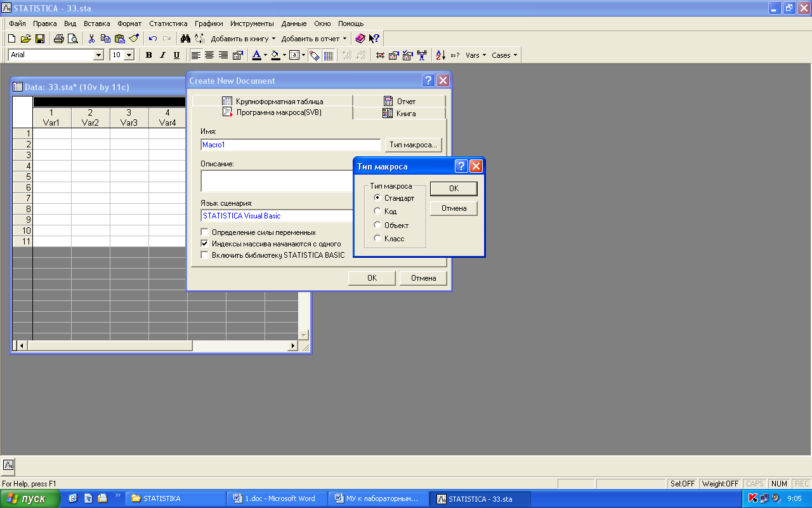Click Отмена in the Тип макроса dialog
This screenshot has width=812, height=508.
[x=454, y=208]
